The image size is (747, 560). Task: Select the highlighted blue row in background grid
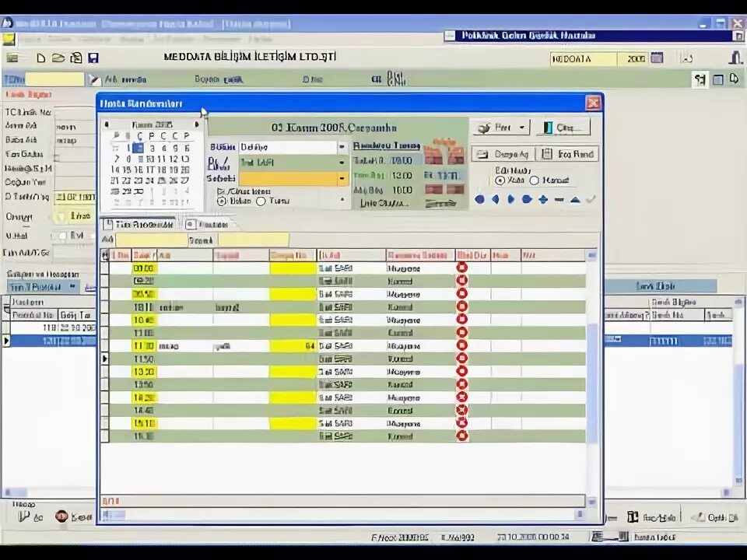click(52, 341)
